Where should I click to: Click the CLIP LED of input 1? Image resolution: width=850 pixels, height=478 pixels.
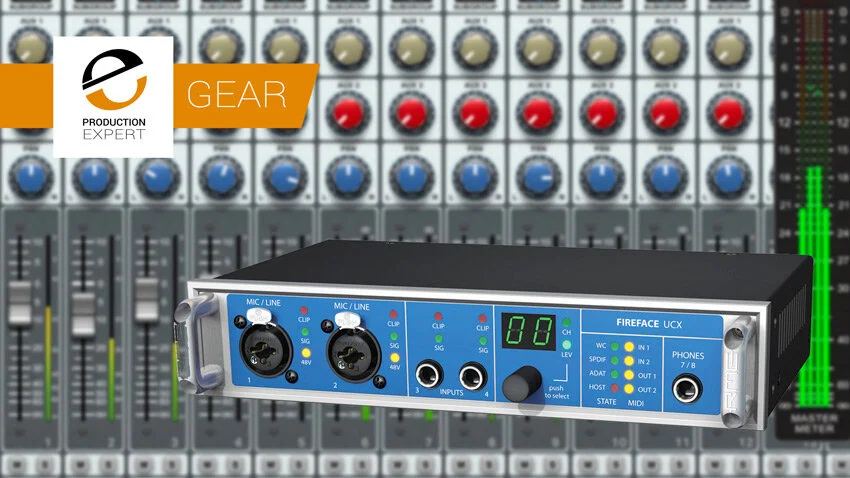[304, 311]
